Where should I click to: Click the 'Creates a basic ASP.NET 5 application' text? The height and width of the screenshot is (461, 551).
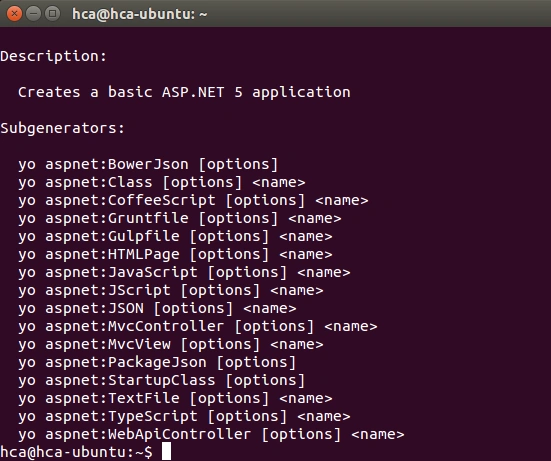coord(184,92)
